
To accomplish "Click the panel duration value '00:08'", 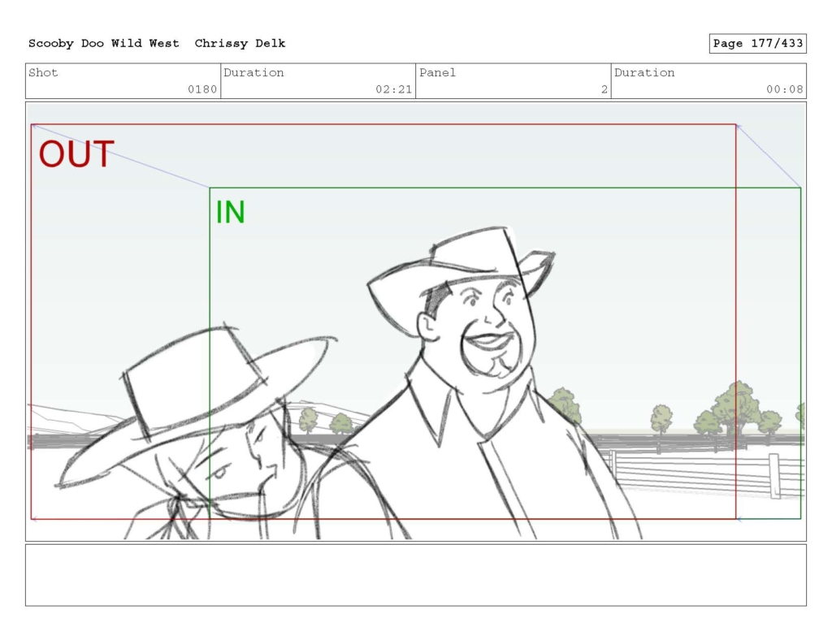I will pyautogui.click(x=785, y=89).
